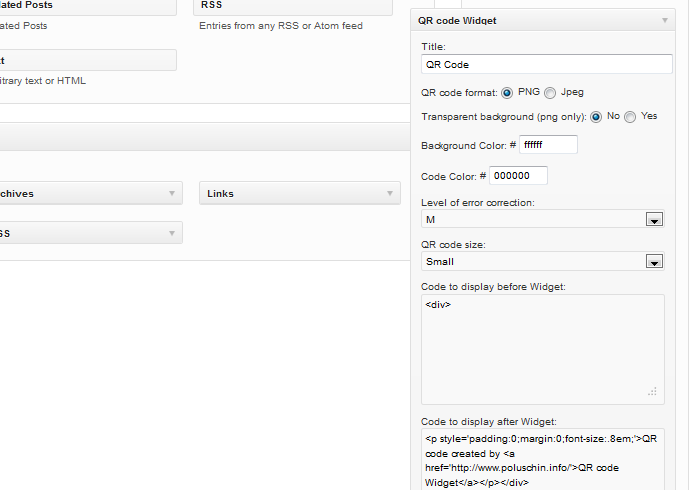
Task: Expand the Archives widget arrow
Action: (172, 193)
